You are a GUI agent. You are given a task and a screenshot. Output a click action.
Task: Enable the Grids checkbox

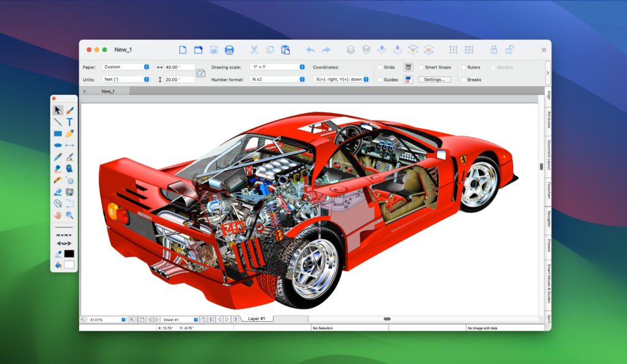pyautogui.click(x=379, y=67)
